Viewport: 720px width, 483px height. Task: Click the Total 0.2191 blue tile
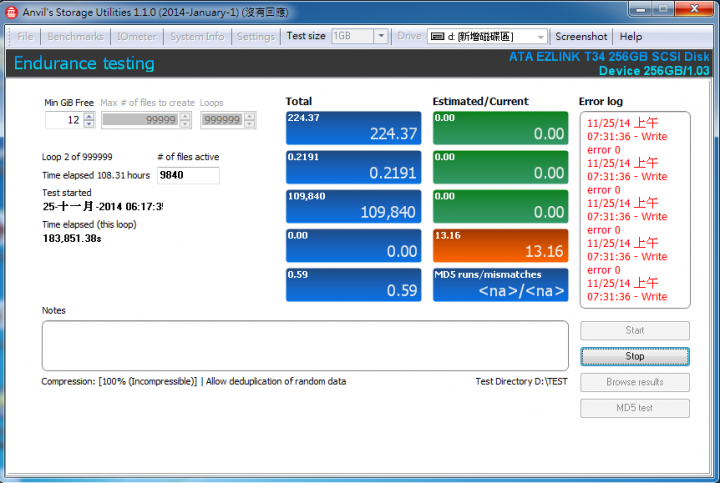pos(353,167)
